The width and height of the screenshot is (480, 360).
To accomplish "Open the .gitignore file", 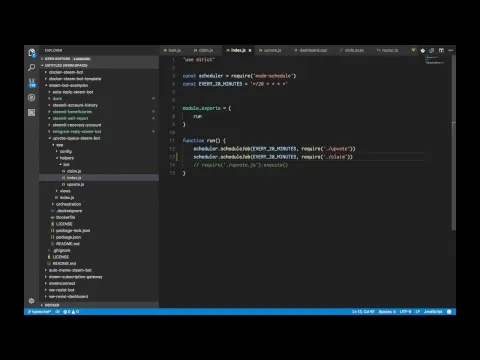I will click(x=99, y=250).
